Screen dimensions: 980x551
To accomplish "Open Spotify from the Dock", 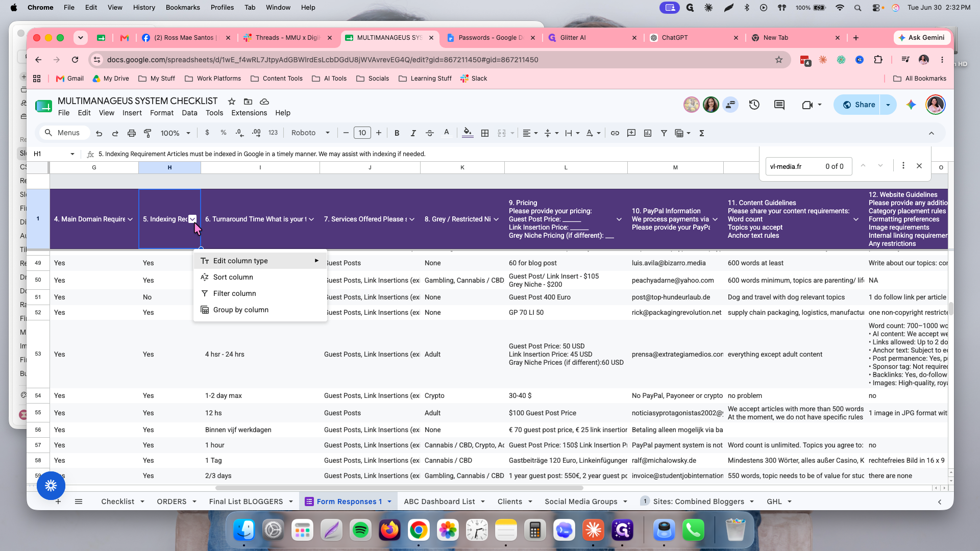I will pyautogui.click(x=360, y=531).
